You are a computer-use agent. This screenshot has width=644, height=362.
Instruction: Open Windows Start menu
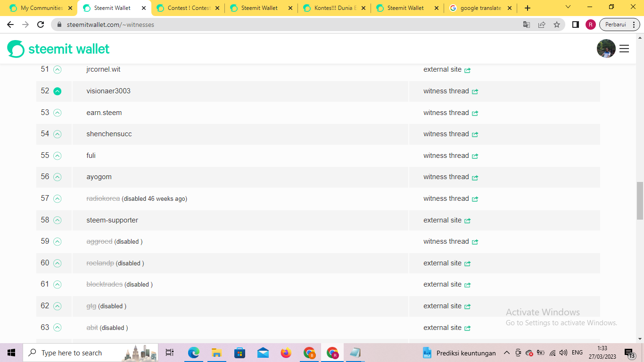(x=11, y=353)
